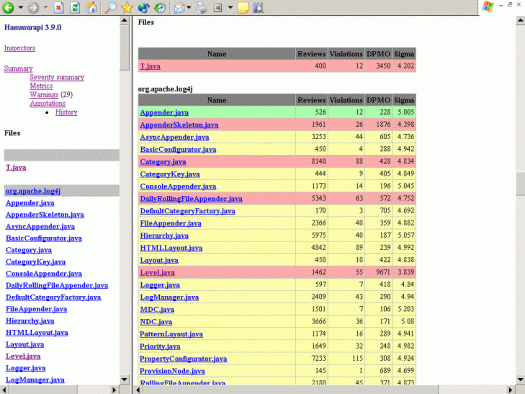Open Favorites with the yellow star icon
This screenshot has width=525, height=394.
(127, 7)
